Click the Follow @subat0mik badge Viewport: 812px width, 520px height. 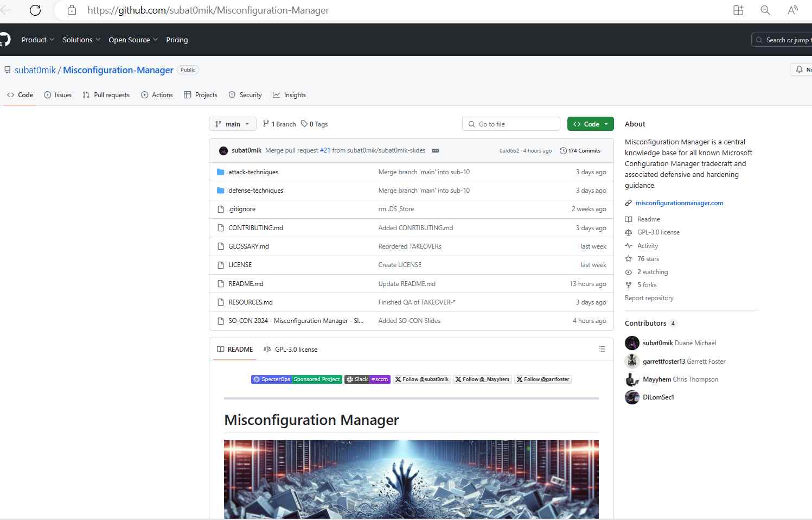[422, 379]
